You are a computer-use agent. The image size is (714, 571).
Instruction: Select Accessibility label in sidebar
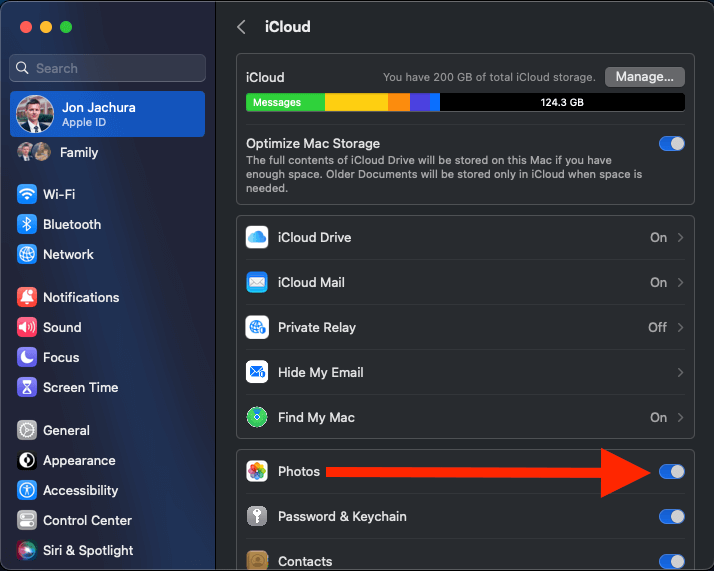coord(81,490)
